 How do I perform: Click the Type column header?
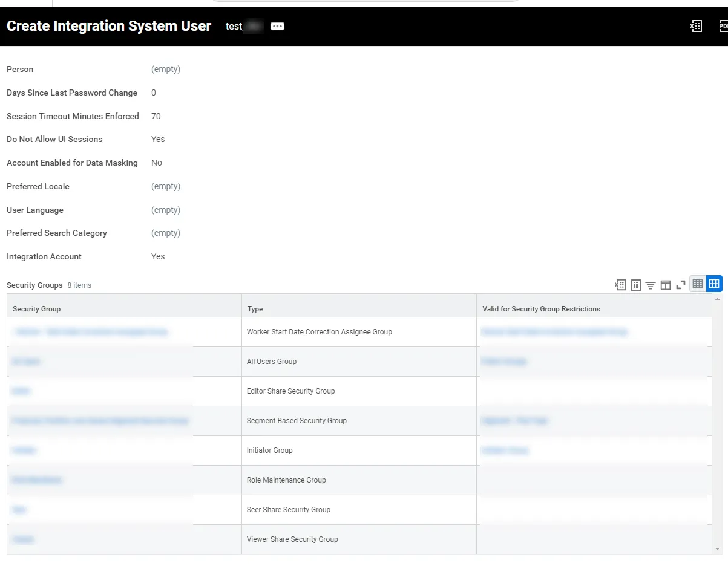pos(255,309)
